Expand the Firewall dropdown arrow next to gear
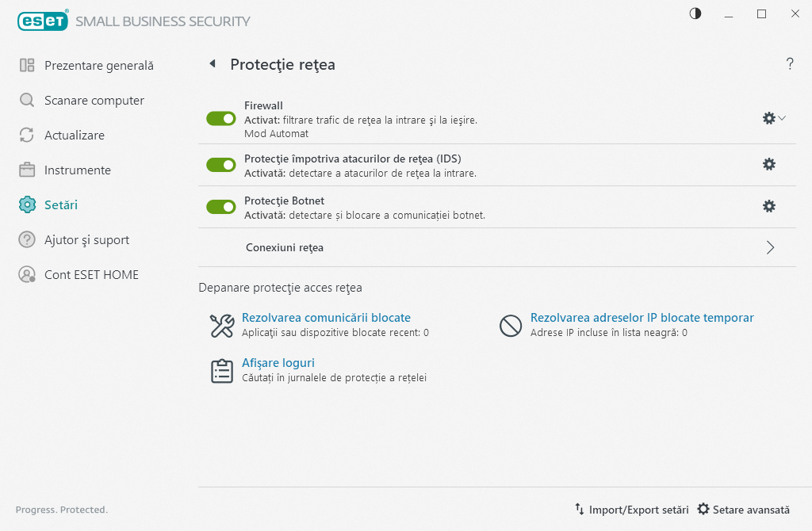 [x=782, y=118]
